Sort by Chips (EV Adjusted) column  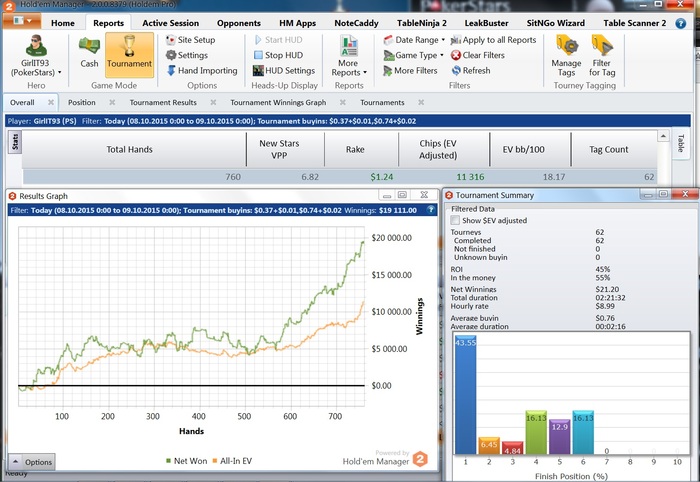[x=444, y=150]
